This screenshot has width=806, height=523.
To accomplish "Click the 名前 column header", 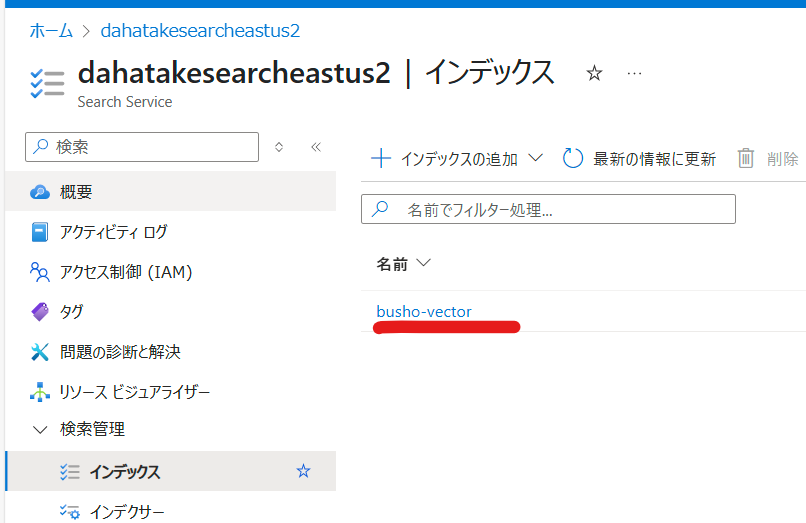I will (392, 264).
